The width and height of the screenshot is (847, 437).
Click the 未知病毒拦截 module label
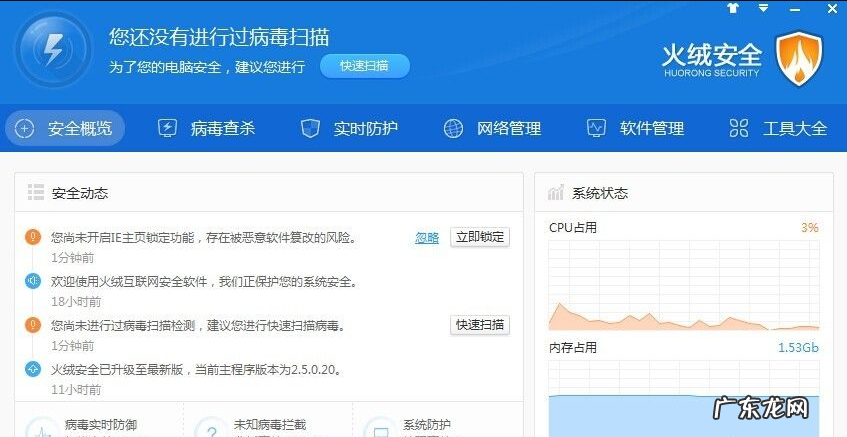270,425
